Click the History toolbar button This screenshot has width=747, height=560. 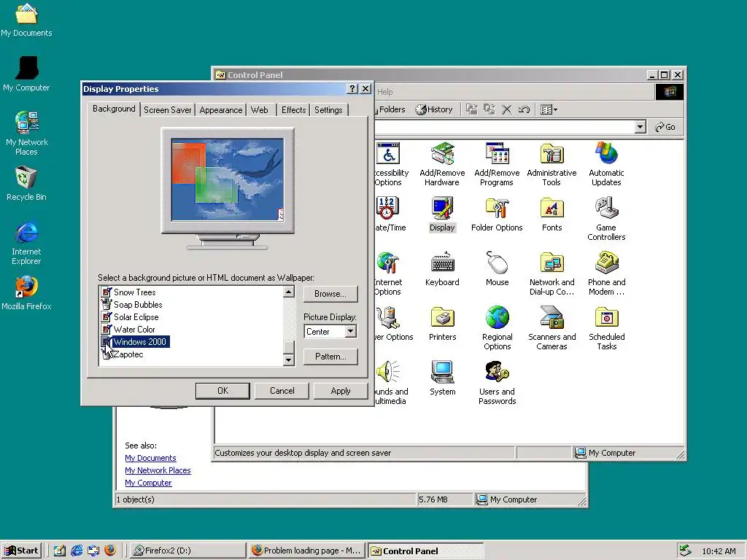[x=434, y=109]
